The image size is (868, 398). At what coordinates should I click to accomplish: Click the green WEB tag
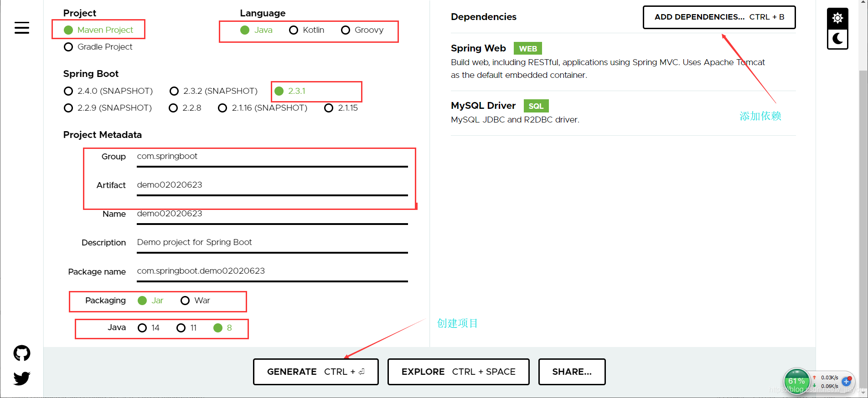(x=528, y=49)
